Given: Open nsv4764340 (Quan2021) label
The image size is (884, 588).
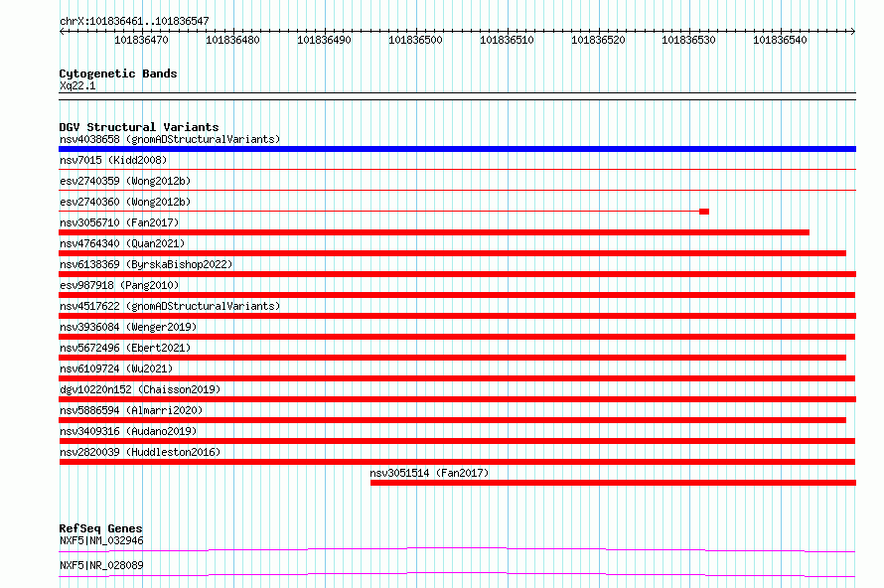Looking at the screenshot, I should [122, 243].
